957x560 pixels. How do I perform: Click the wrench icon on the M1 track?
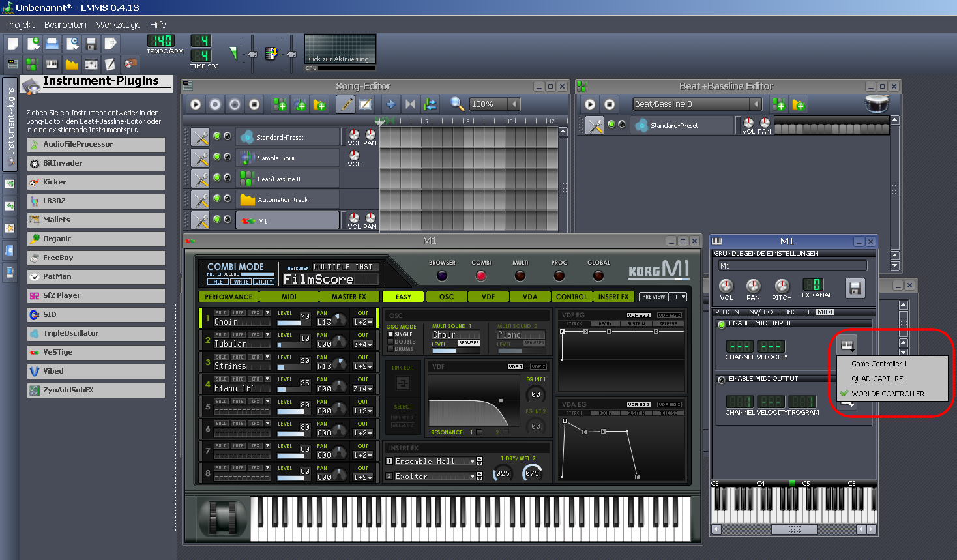click(200, 220)
